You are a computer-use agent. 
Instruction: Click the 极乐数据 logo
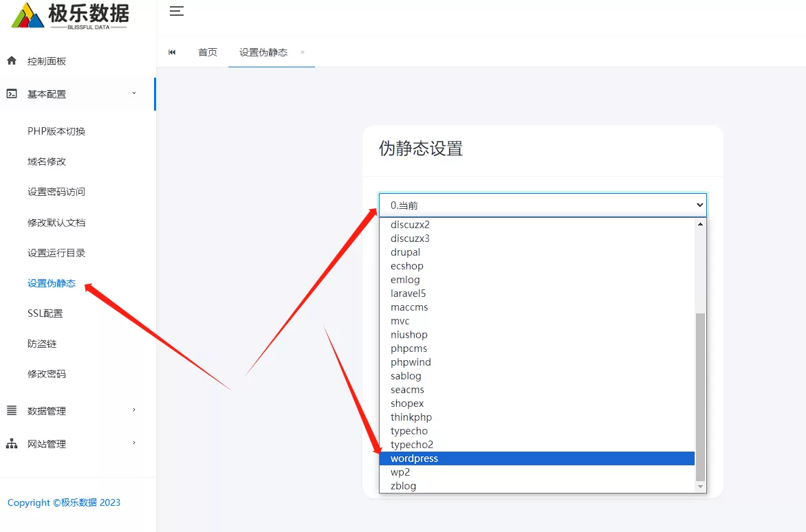(x=70, y=15)
